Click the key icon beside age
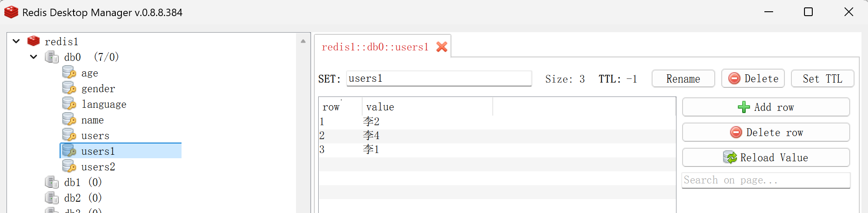The width and height of the screenshot is (868, 213). pos(69,73)
